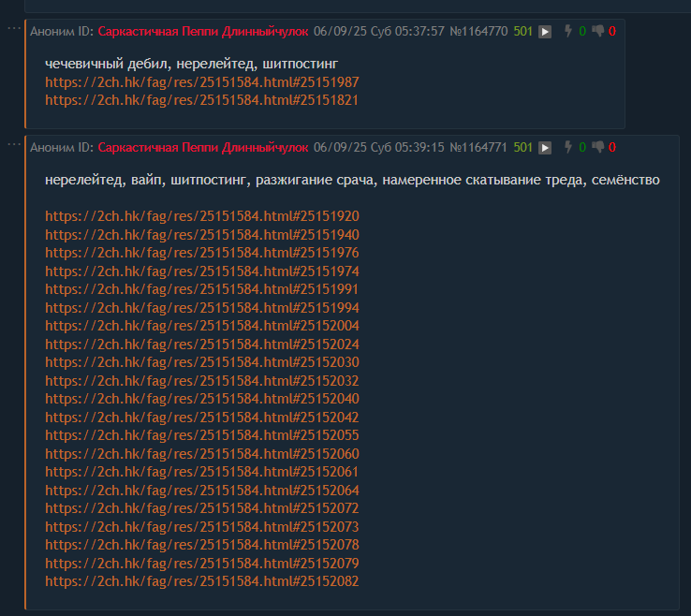Click the green 0 like count on post №1164771
Image resolution: width=691 pixels, height=616 pixels.
tap(582, 148)
